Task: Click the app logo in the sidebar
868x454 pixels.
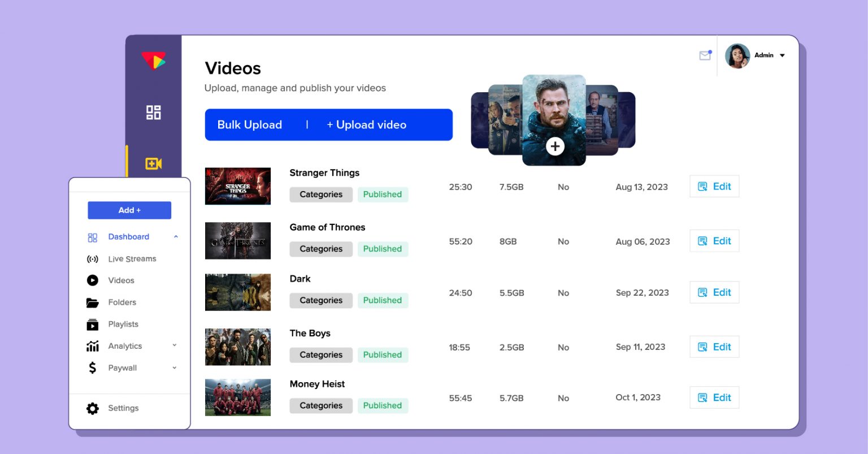Action: click(153, 60)
